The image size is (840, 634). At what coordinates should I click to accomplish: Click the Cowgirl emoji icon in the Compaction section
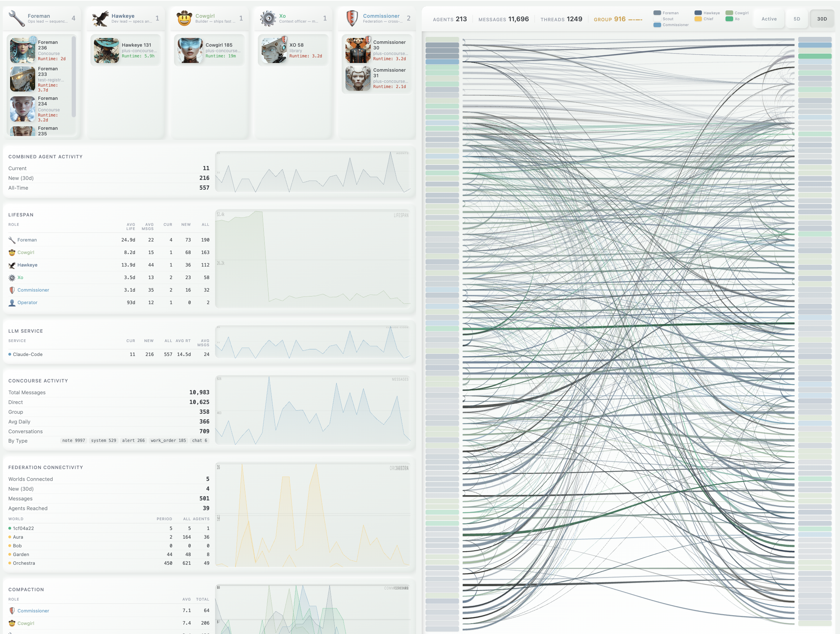12,623
